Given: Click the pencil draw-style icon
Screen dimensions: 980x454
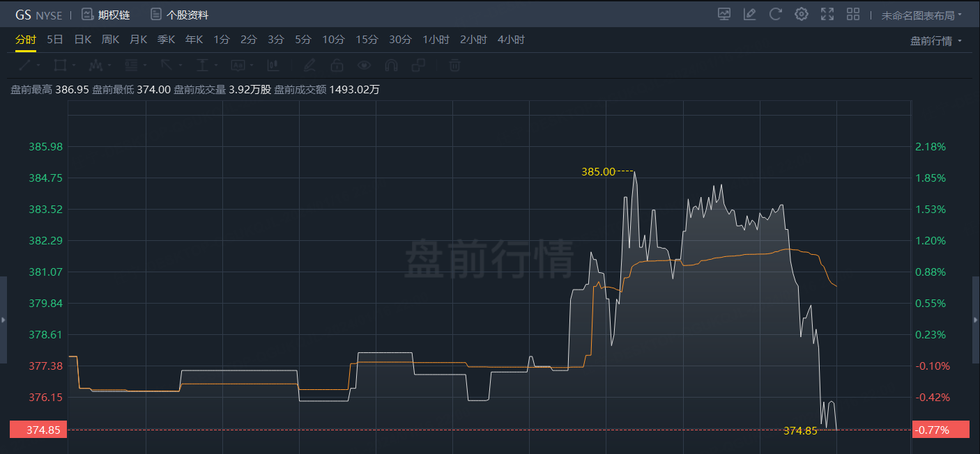Looking at the screenshot, I should coord(309,65).
